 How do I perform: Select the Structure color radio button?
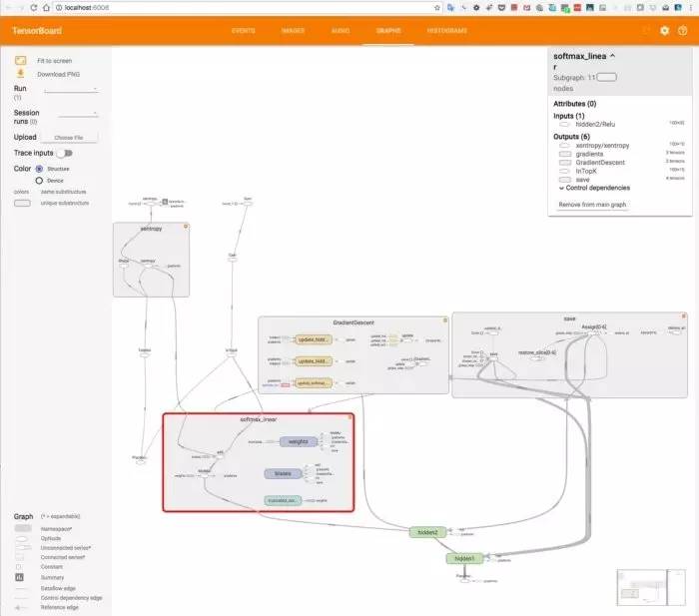click(39, 169)
